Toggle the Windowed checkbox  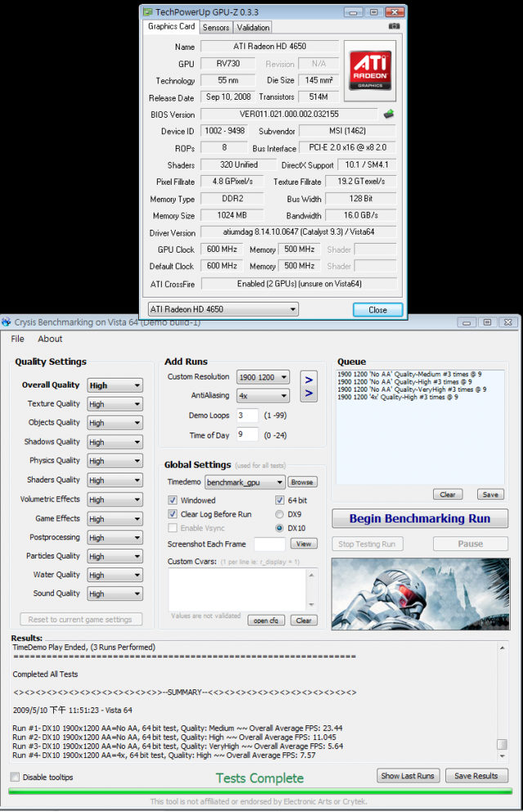tap(172, 500)
